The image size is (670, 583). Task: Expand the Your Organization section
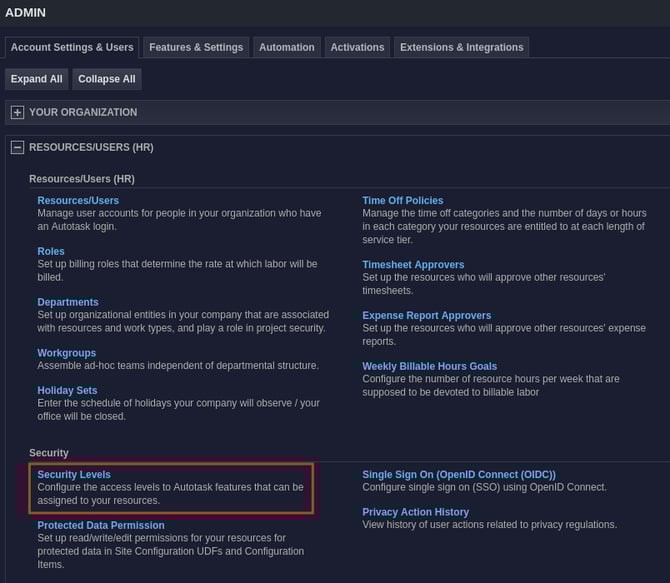(x=17, y=113)
